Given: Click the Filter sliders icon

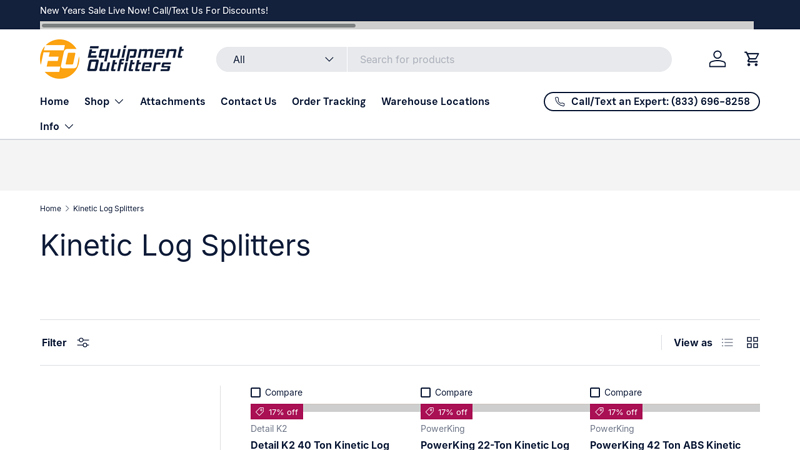Looking at the screenshot, I should coord(83,343).
